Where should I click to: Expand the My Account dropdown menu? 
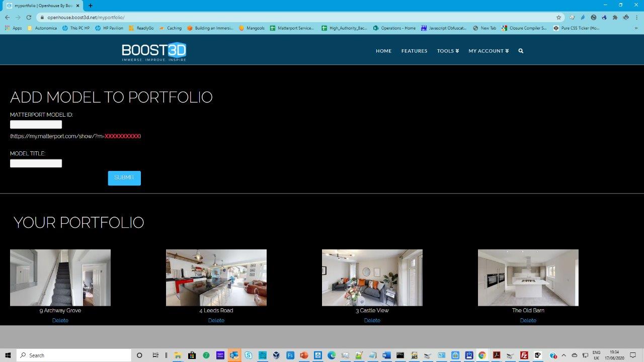(x=489, y=51)
